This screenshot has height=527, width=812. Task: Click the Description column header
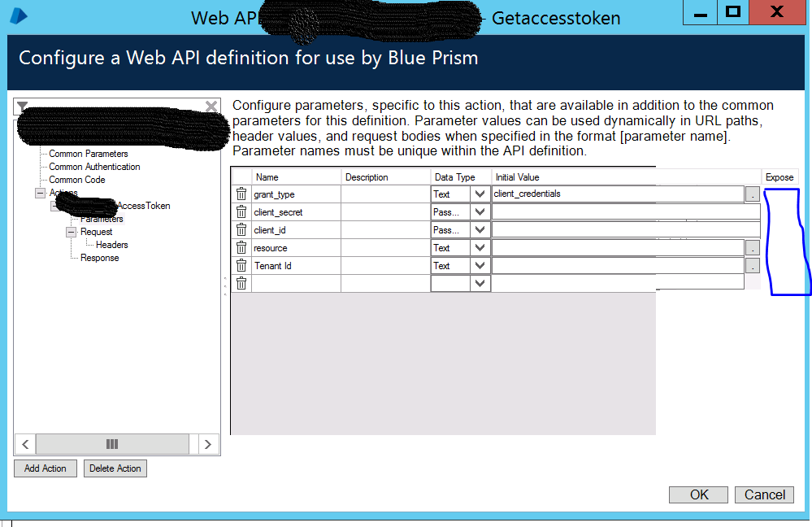coord(385,176)
